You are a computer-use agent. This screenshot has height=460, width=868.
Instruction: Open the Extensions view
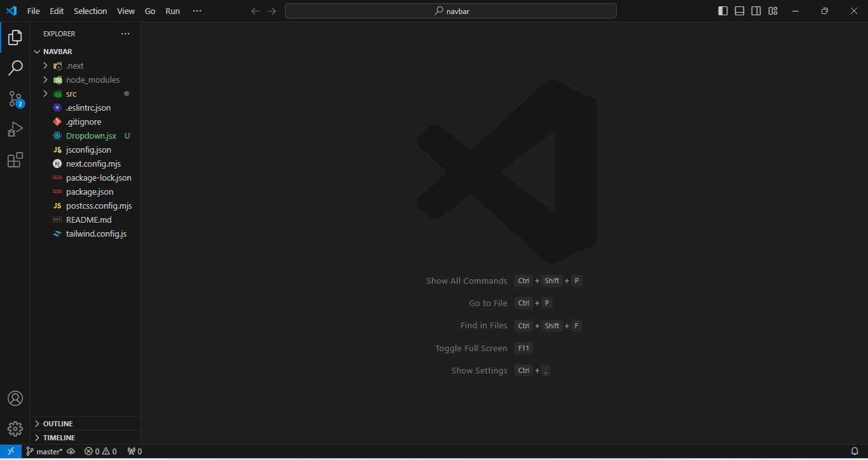[x=15, y=160]
